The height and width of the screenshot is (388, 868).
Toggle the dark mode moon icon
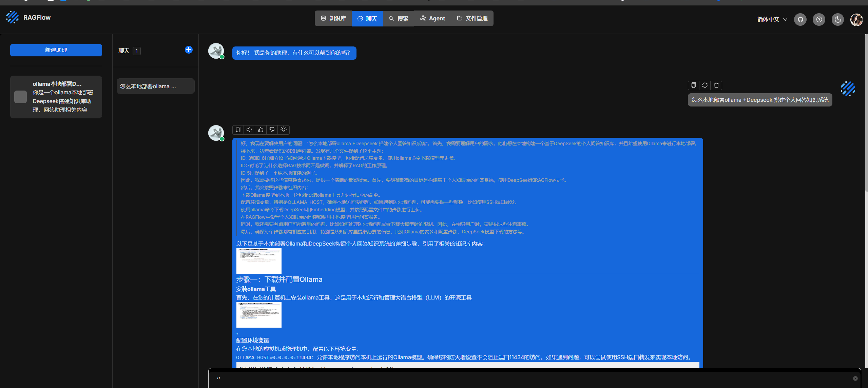[838, 19]
